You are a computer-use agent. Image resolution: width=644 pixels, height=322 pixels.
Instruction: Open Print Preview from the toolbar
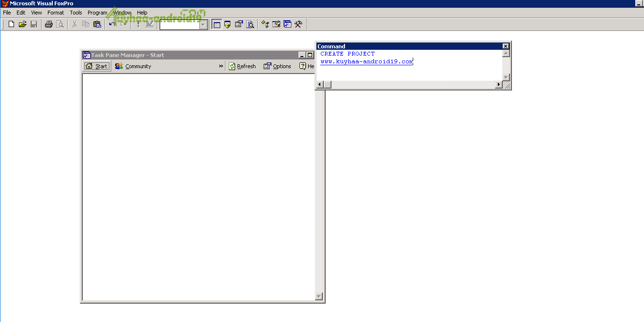point(60,24)
